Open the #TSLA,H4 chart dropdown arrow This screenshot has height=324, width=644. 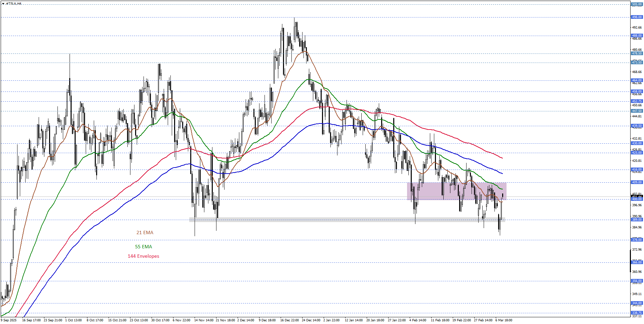[3, 4]
